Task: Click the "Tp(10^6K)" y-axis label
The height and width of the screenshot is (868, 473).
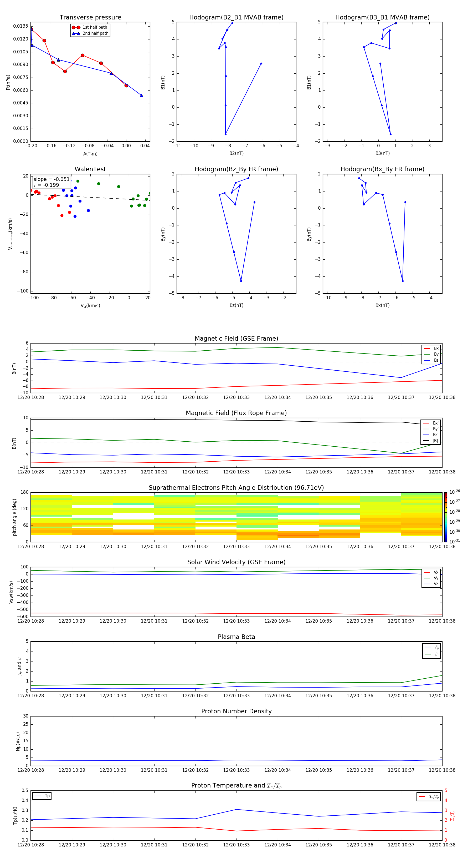Action: [15, 815]
